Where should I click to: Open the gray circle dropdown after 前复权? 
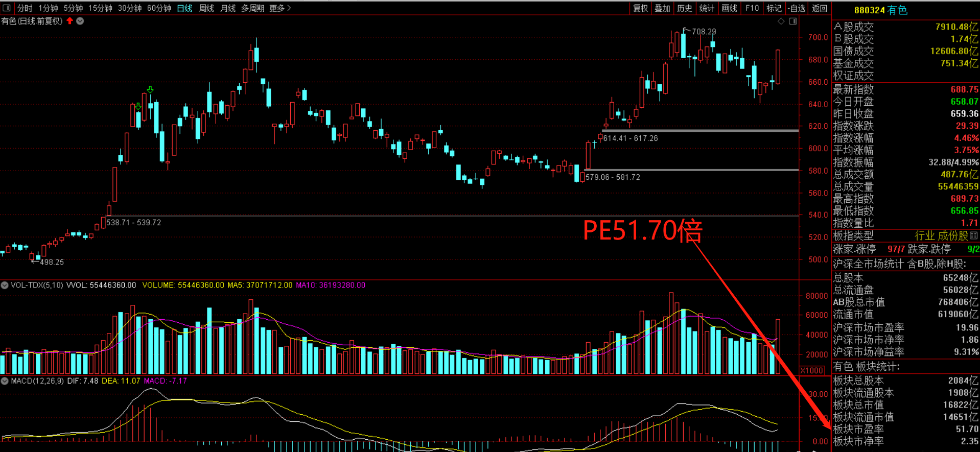pos(80,21)
